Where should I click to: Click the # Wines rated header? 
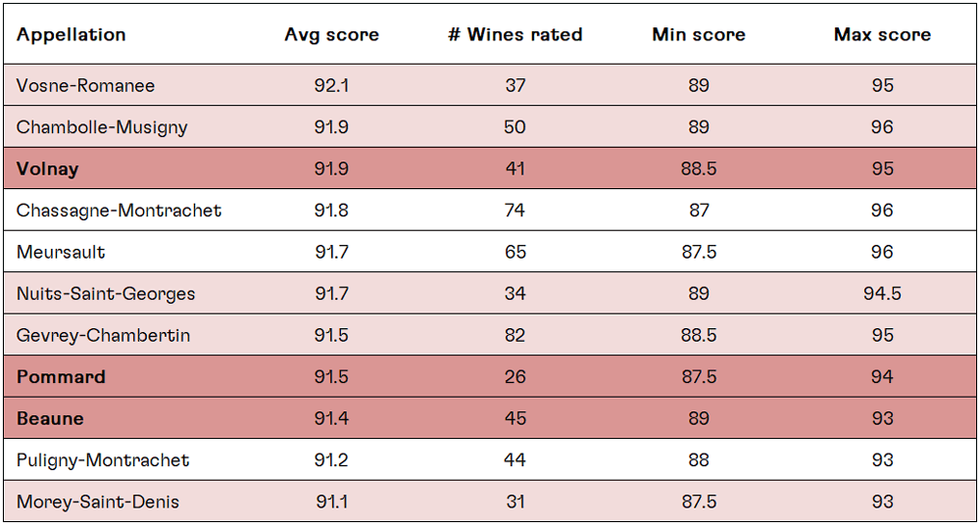515,35
